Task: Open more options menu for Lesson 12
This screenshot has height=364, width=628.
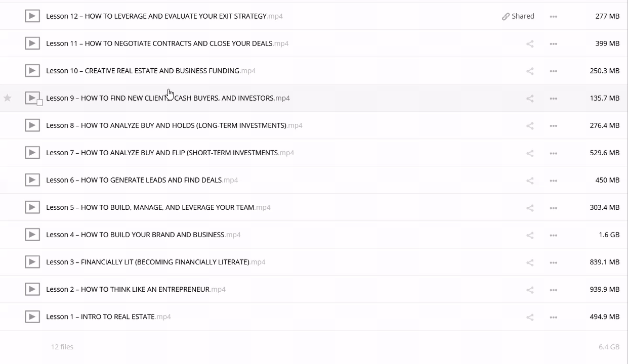Action: [x=554, y=17]
